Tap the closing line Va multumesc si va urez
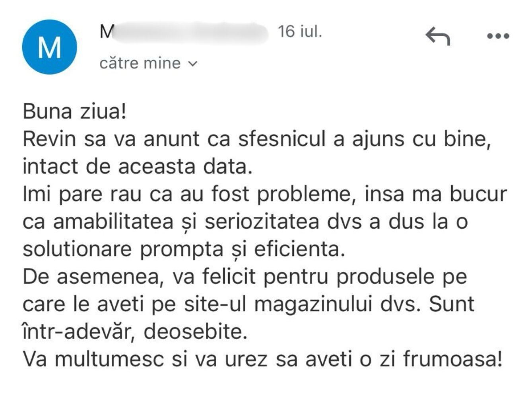This screenshot has width=532, height=398. (x=262, y=359)
